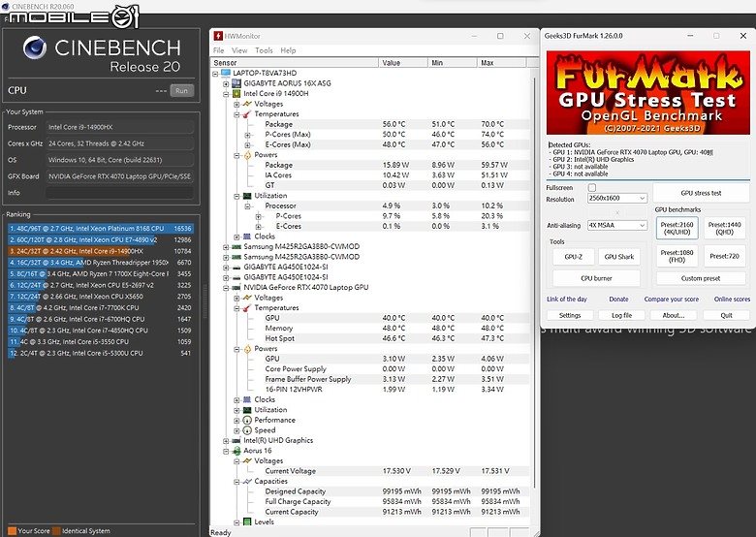Click the GPU Temperatures thermometer icon

coord(247,308)
